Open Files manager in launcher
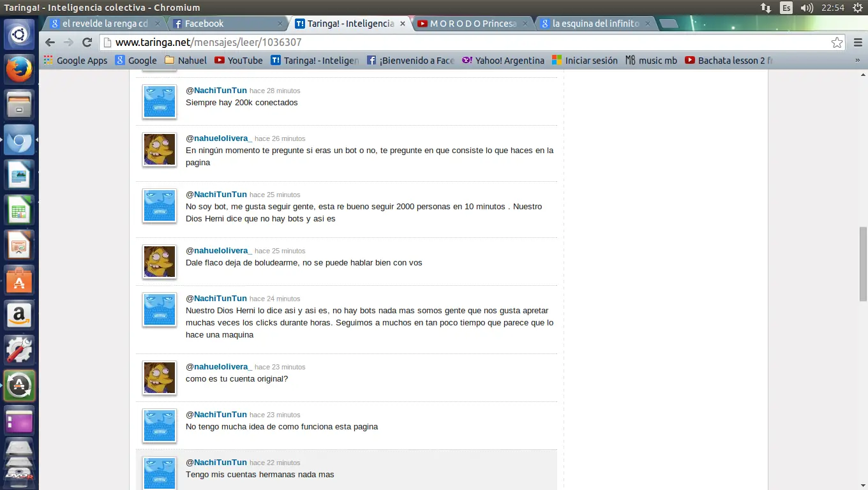This screenshot has width=868, height=490. pyautogui.click(x=19, y=104)
